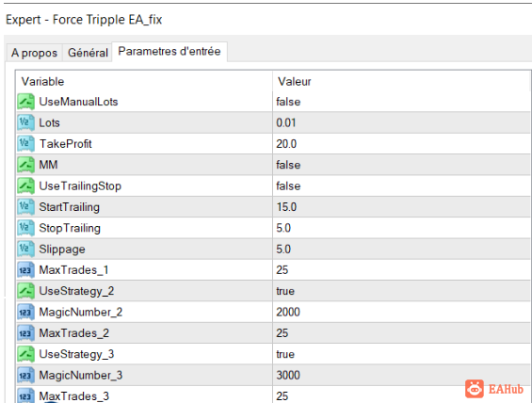Open the Général tab
532x403 pixels.
point(88,53)
